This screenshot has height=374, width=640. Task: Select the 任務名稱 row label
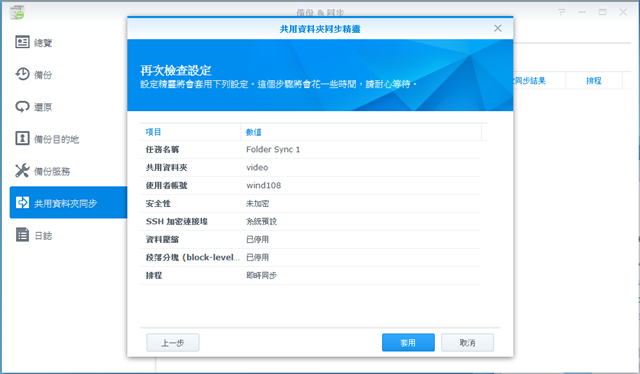(x=162, y=149)
